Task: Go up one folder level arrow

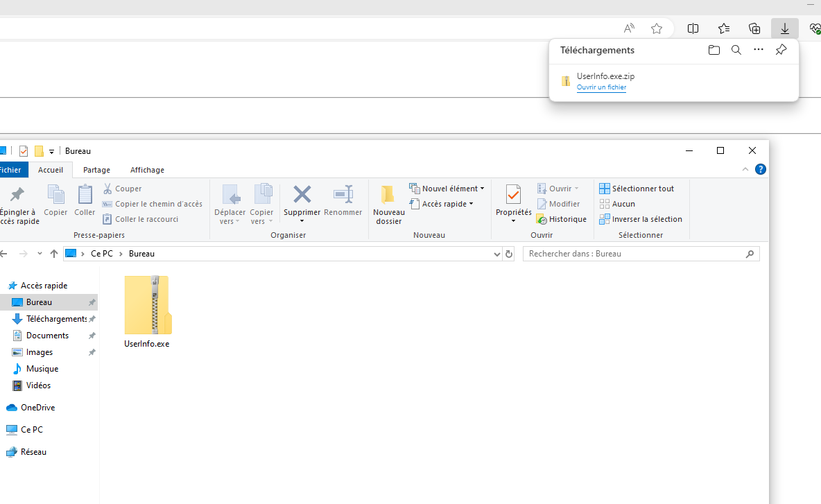Action: click(x=53, y=253)
